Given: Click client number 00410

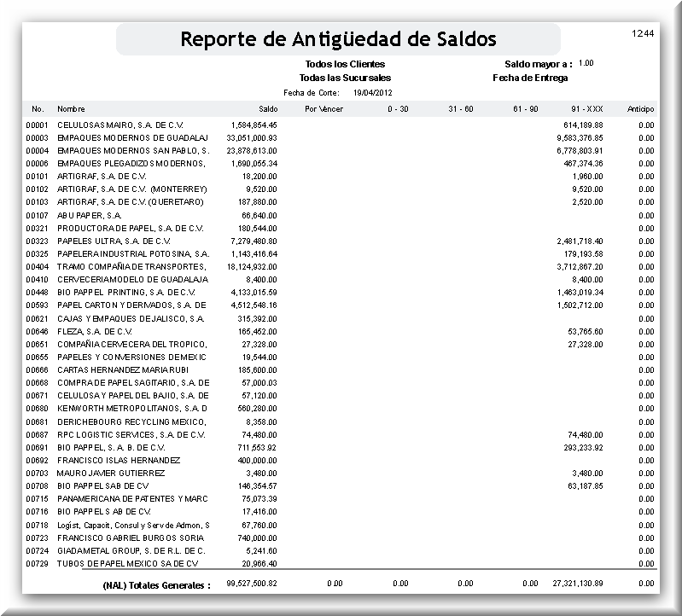Looking at the screenshot, I should pyautogui.click(x=37, y=280).
